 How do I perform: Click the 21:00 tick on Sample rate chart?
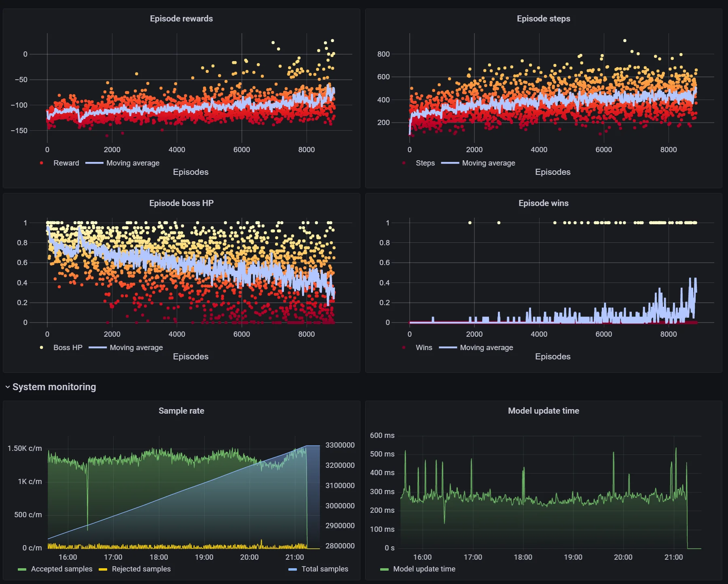coord(294,557)
